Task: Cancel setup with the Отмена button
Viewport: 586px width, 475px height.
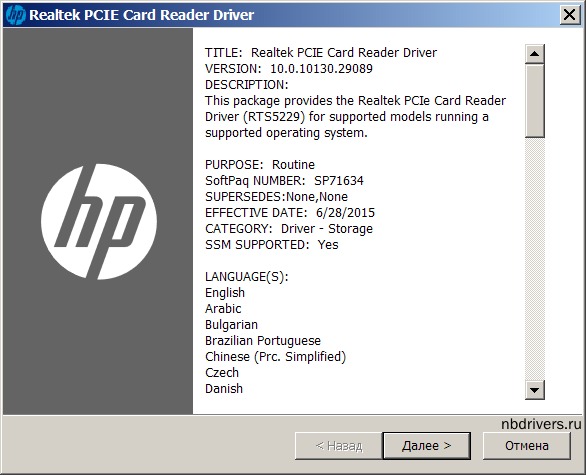Action: [x=527, y=446]
